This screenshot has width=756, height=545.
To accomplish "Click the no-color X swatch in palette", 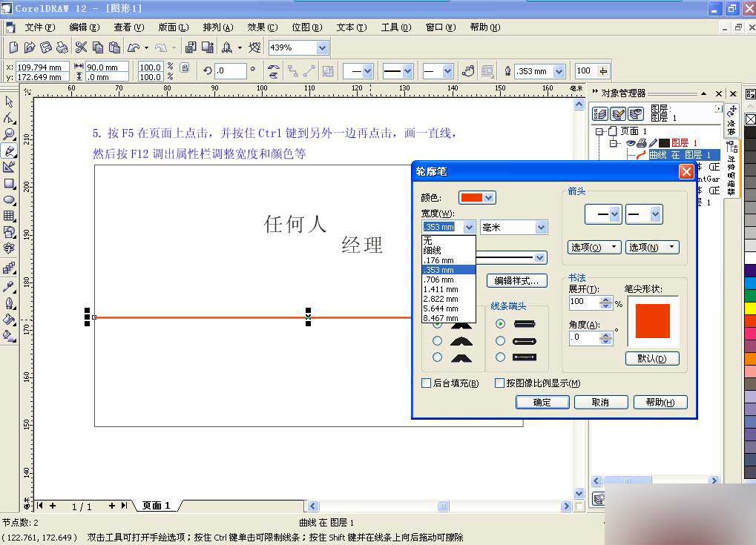I will coord(750,119).
